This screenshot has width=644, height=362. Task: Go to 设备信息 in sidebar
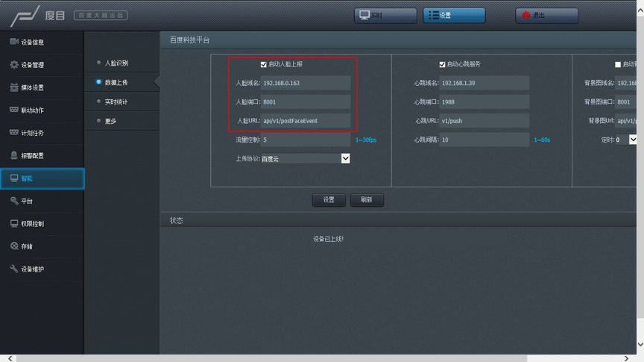tap(42, 42)
